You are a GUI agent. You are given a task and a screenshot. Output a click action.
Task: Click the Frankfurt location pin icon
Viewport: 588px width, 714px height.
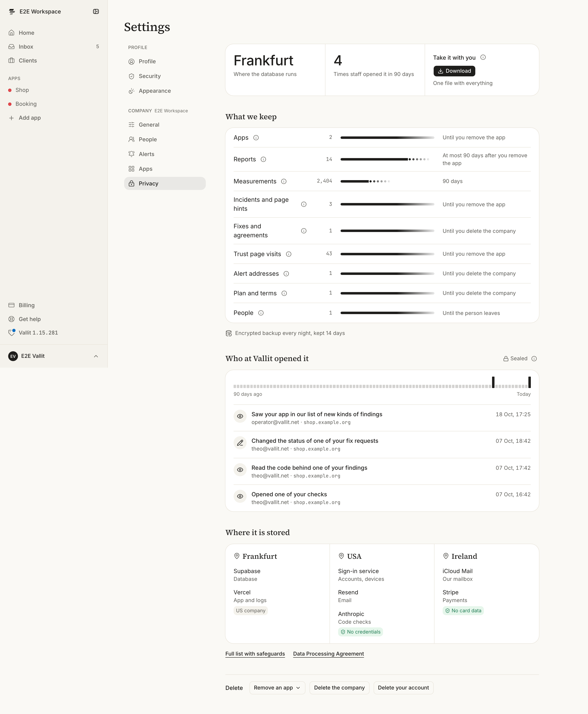(x=237, y=556)
